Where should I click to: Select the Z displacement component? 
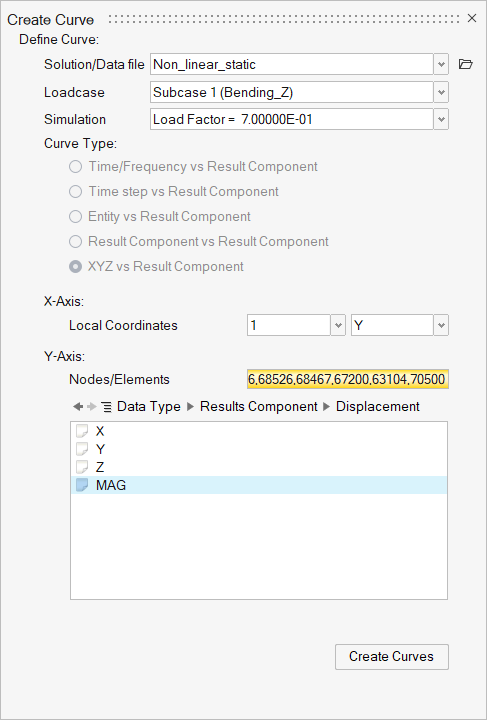(259, 467)
